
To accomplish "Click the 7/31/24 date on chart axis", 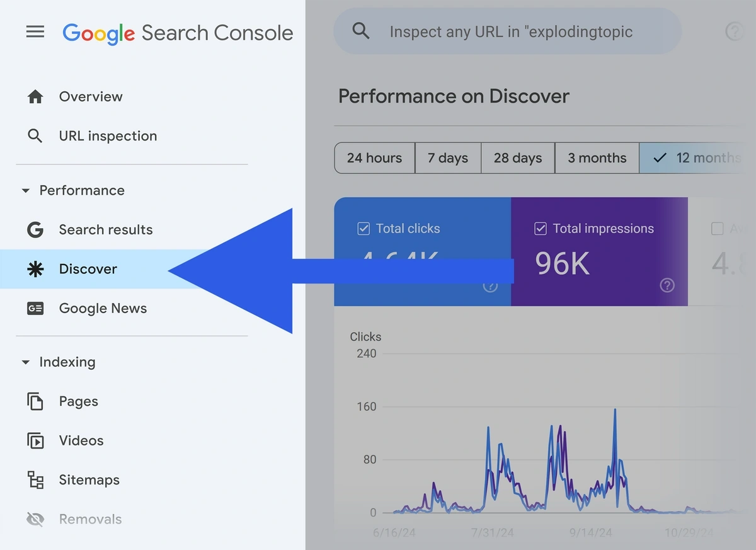I will (x=493, y=532).
